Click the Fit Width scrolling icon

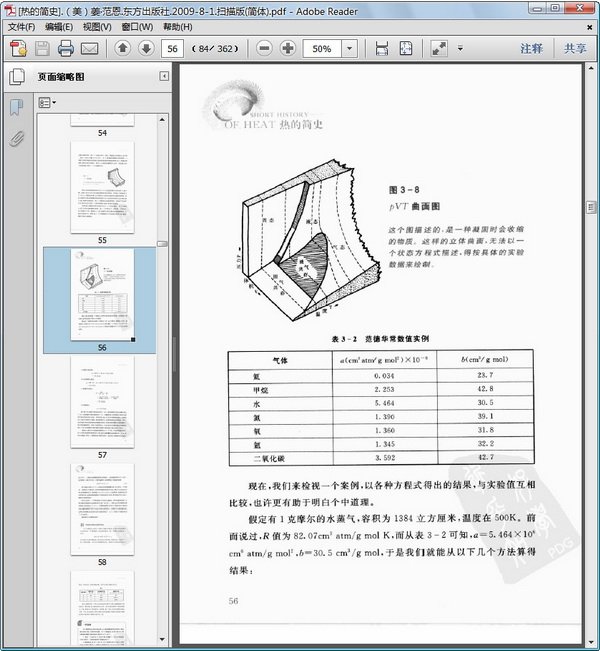tap(382, 49)
